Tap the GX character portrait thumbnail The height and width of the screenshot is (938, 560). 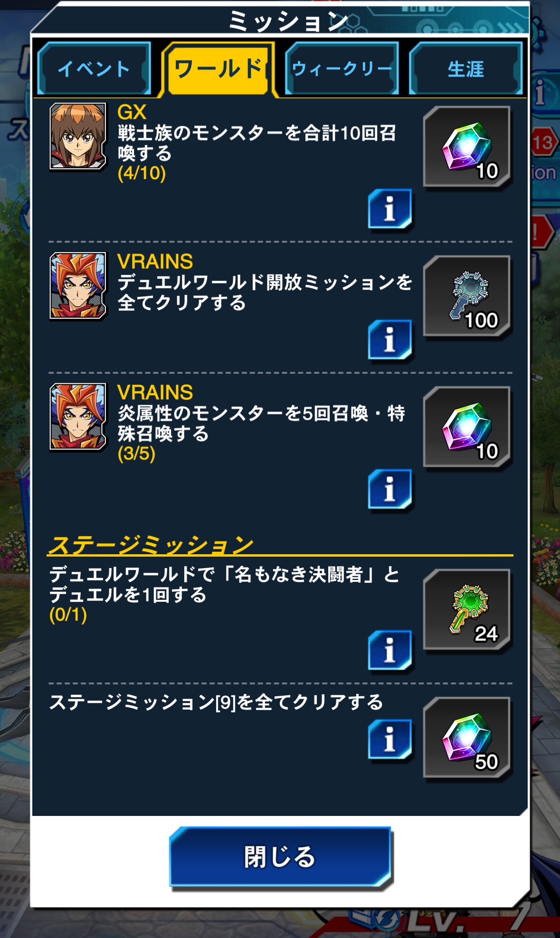pyautogui.click(x=78, y=136)
